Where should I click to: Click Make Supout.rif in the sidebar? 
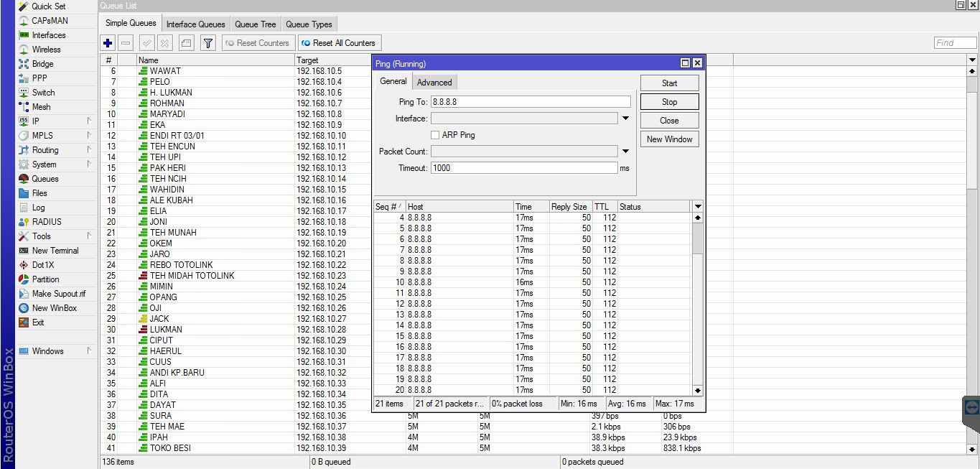[58, 294]
